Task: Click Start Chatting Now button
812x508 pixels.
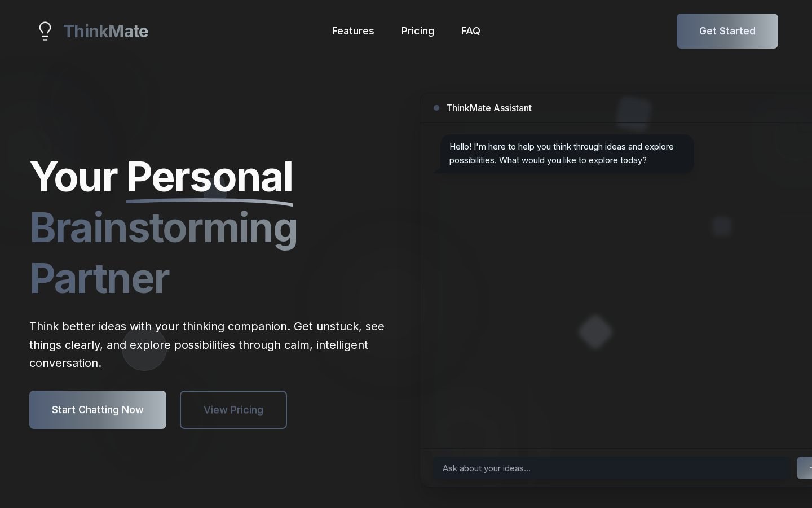Action: [98, 410]
